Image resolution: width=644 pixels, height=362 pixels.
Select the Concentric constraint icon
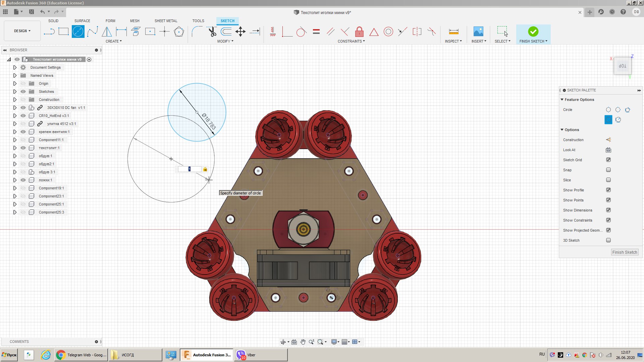click(388, 32)
